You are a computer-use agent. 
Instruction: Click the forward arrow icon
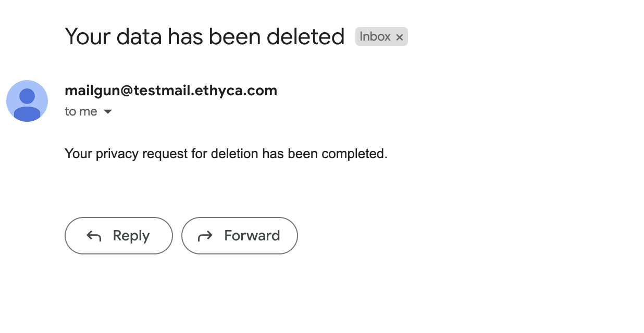click(205, 236)
